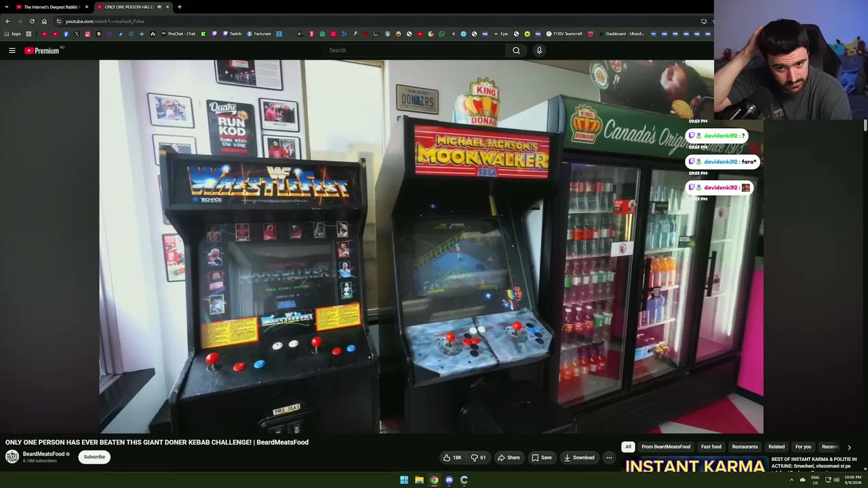
Task: Open the Kick bookmark icon
Action: [203, 34]
